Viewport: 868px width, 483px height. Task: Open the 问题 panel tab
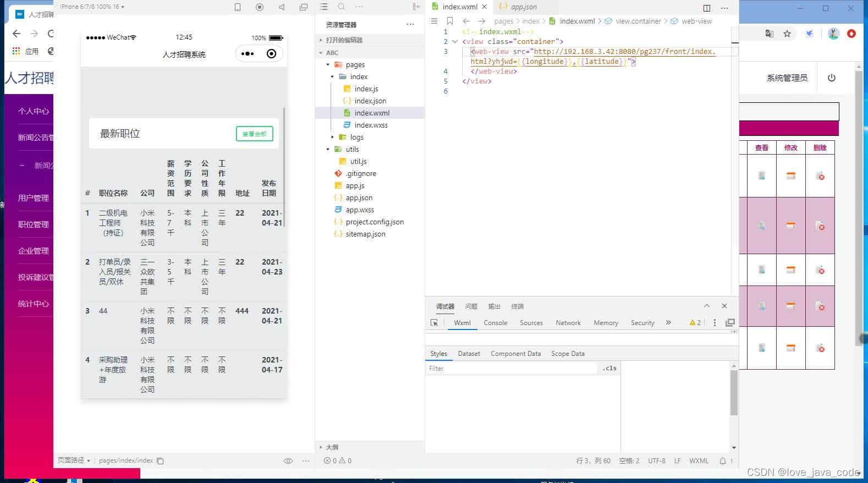coord(471,306)
